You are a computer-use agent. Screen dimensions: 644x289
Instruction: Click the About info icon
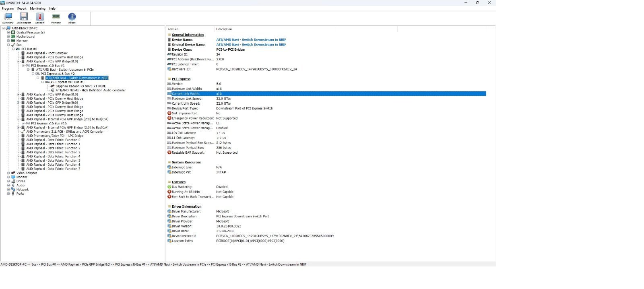coord(72,18)
